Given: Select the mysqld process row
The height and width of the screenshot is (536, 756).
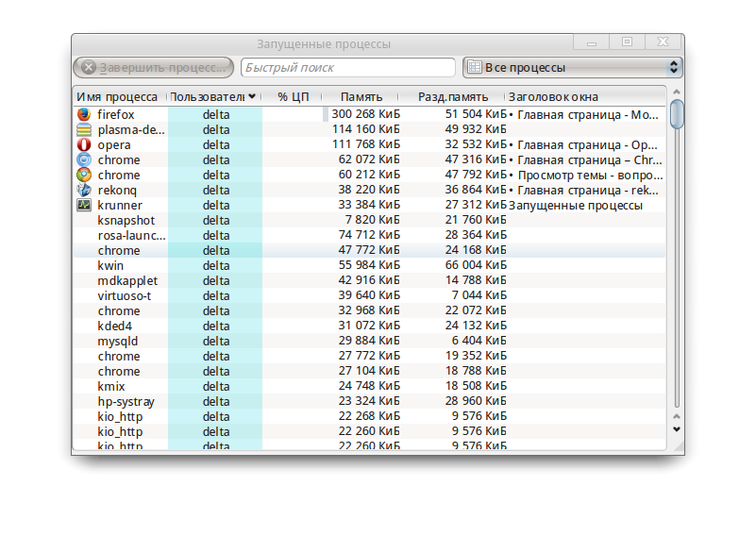Looking at the screenshot, I should (370, 341).
